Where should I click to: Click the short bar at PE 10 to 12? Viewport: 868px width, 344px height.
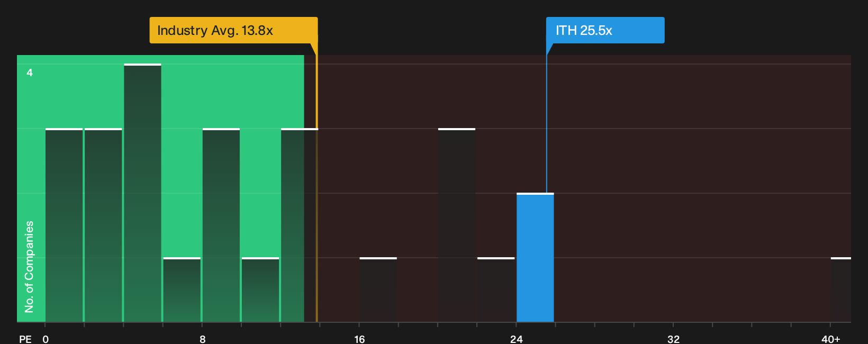260,290
